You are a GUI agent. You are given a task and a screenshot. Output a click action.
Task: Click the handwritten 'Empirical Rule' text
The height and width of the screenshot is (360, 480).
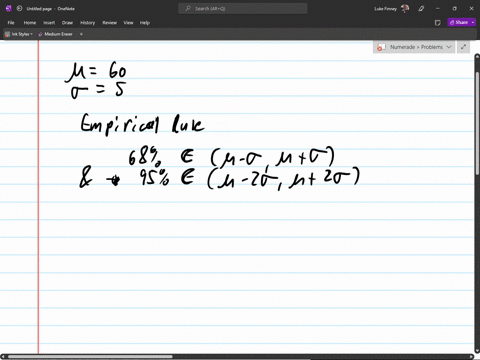click(142, 124)
